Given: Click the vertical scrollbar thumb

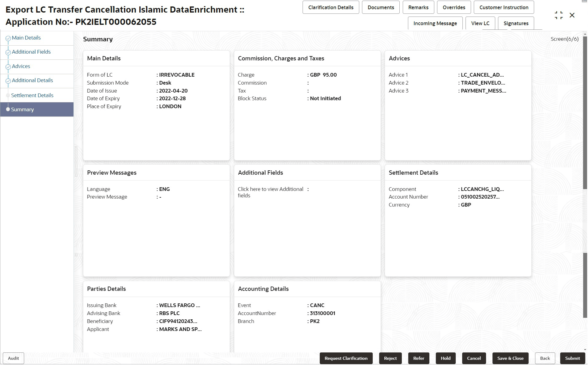Looking at the screenshot, I should 585,113.
